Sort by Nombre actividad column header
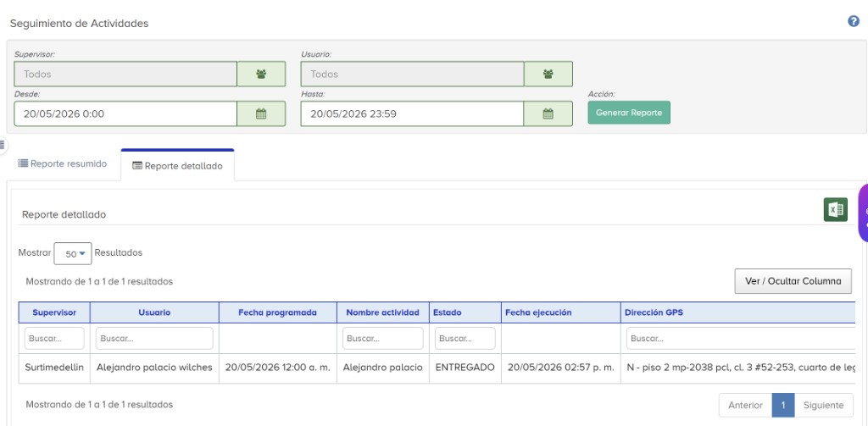This screenshot has width=868, height=426. coord(382,313)
